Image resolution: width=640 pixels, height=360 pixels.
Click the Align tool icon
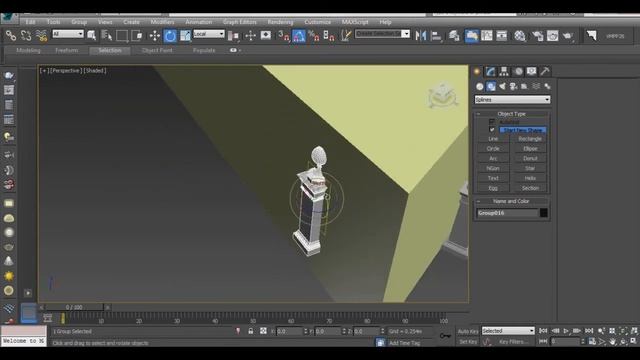tap(436, 36)
